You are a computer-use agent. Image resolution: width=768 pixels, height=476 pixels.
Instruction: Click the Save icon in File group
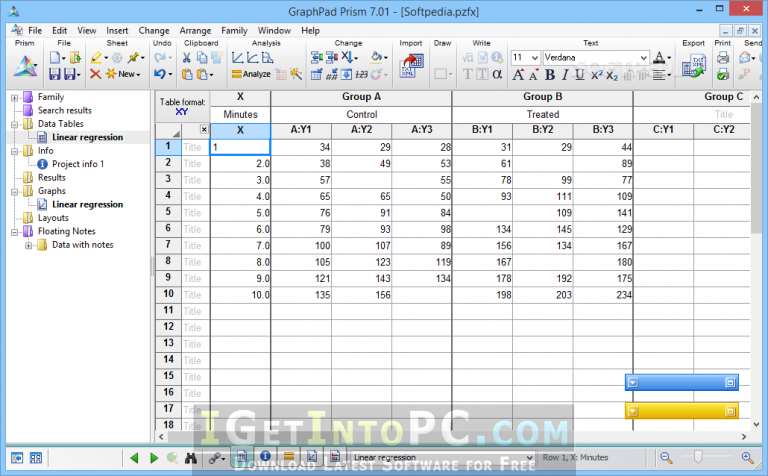pyautogui.click(x=55, y=74)
